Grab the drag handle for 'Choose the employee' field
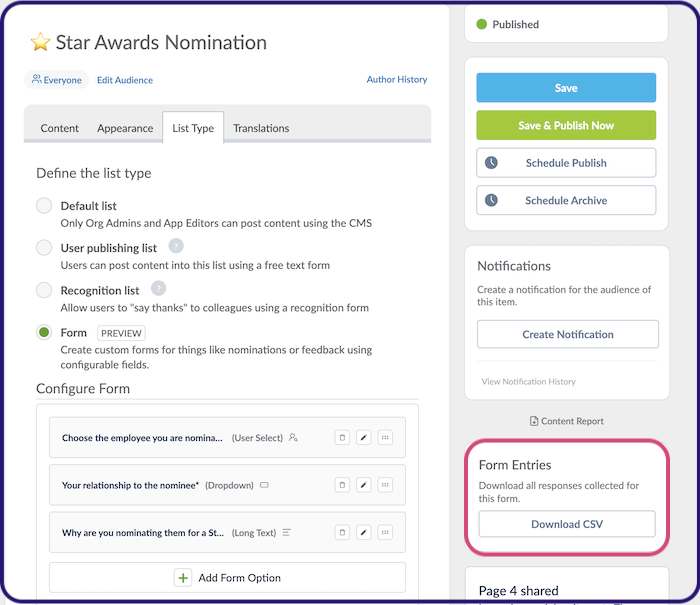Image resolution: width=700 pixels, height=605 pixels. coord(385,438)
